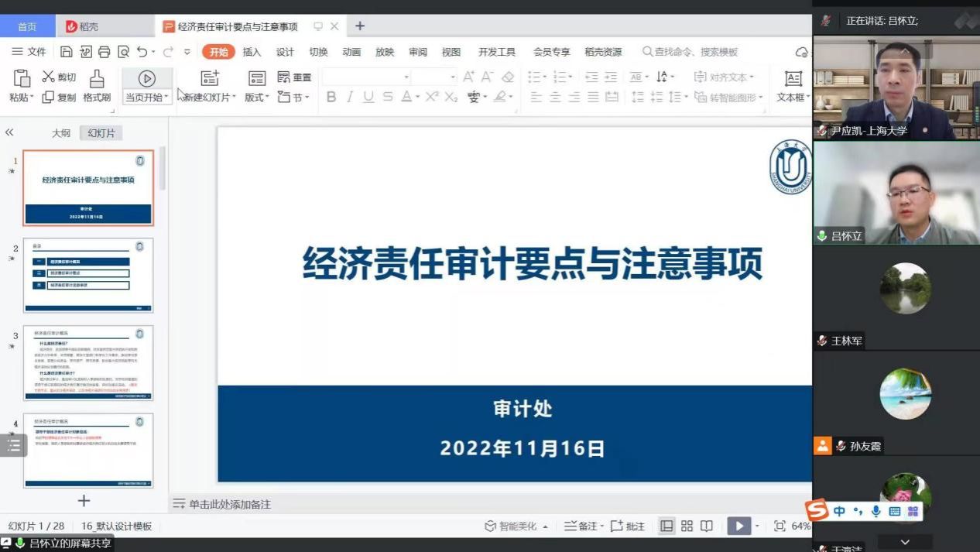Click the Cut (剪切) scissors icon
Screen dimensions: 980x552
(x=49, y=77)
